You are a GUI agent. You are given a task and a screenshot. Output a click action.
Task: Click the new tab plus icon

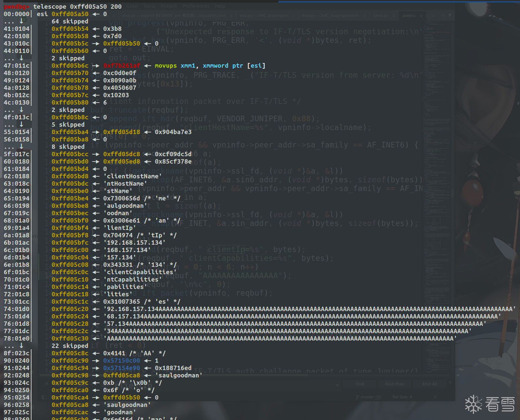[443, 15]
